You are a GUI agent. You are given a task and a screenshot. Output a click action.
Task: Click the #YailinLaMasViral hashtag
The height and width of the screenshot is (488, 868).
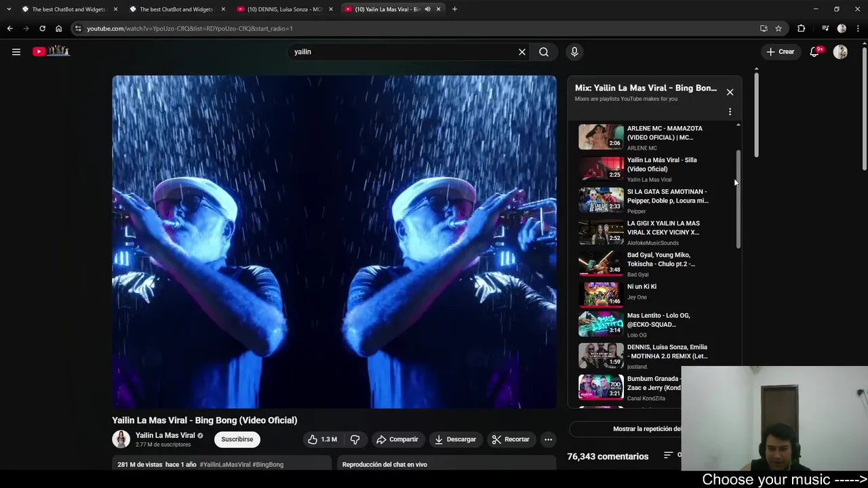(x=224, y=464)
